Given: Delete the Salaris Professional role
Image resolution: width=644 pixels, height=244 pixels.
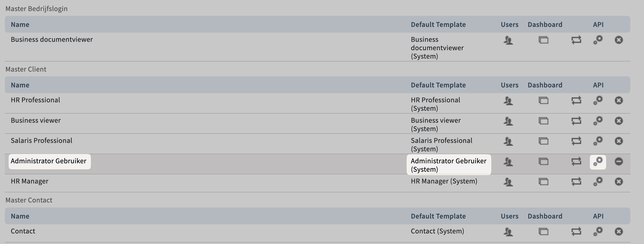Looking at the screenshot, I should pyautogui.click(x=619, y=141).
